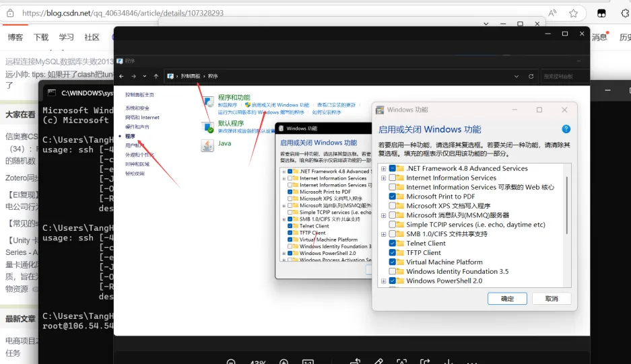
Task: Click the Windows 功能 dialog title icon
Action: pos(380,110)
